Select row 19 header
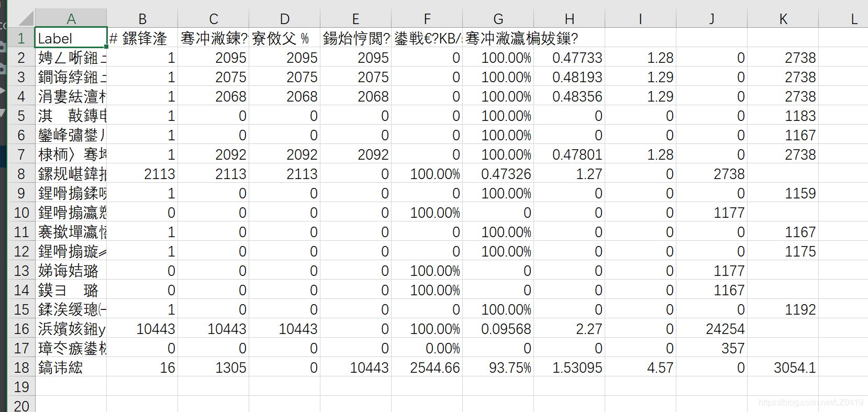This screenshot has width=868, height=412. point(21,387)
